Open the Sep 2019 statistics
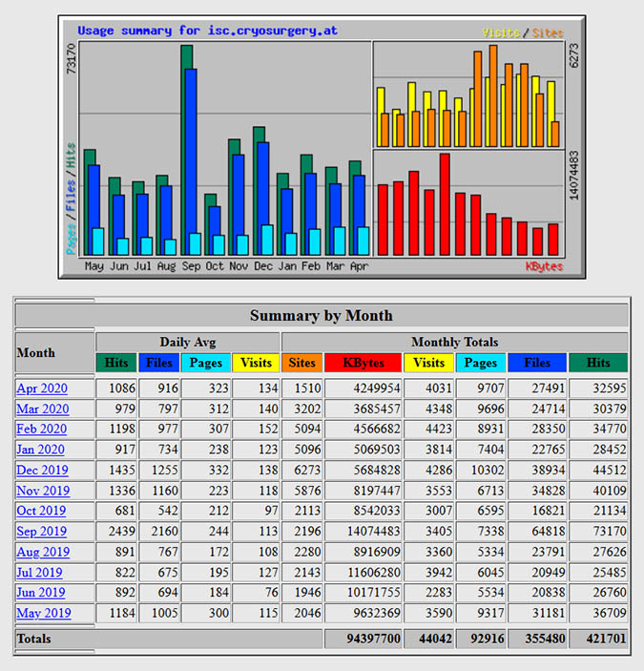Screen dimensions: 644x671 coord(41,532)
